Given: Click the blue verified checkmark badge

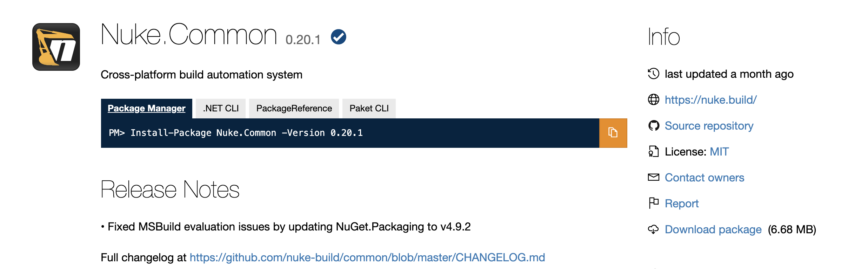Looking at the screenshot, I should (x=339, y=39).
